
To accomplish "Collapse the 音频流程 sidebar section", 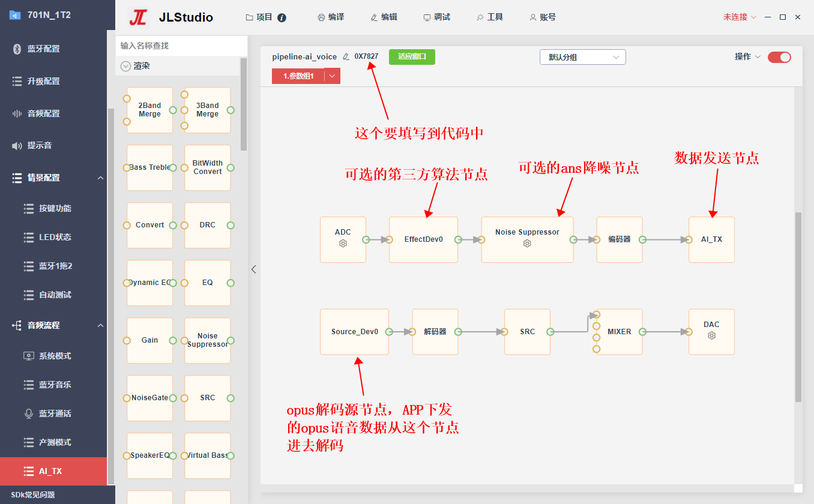I will pos(100,325).
